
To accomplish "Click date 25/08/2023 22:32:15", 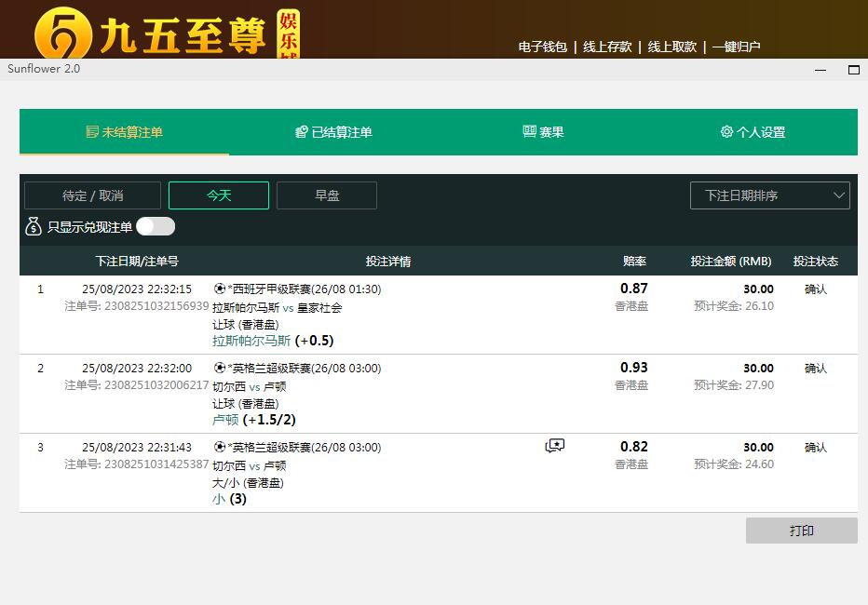I will pos(137,289).
